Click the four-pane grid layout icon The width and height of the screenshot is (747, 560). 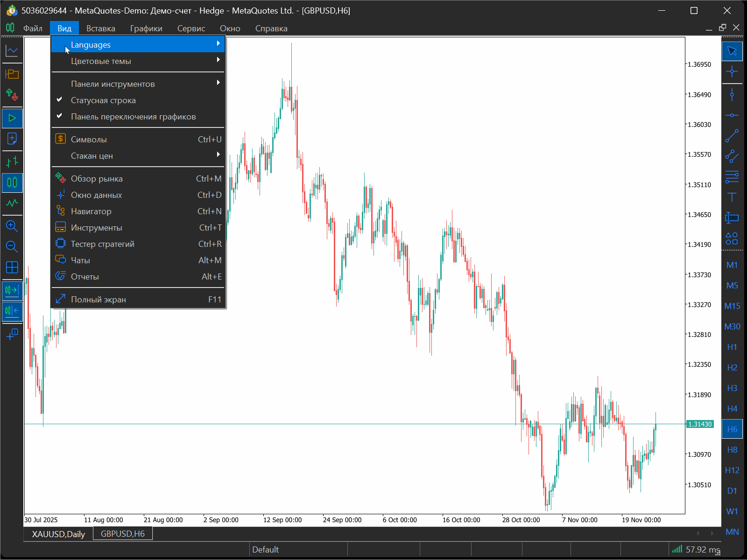click(12, 267)
